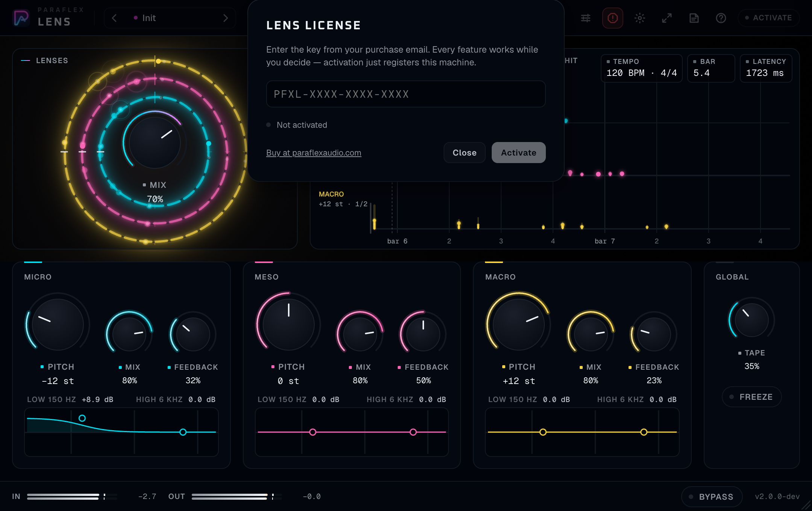
Task: Go to next preset with right chevron
Action: coord(226,18)
